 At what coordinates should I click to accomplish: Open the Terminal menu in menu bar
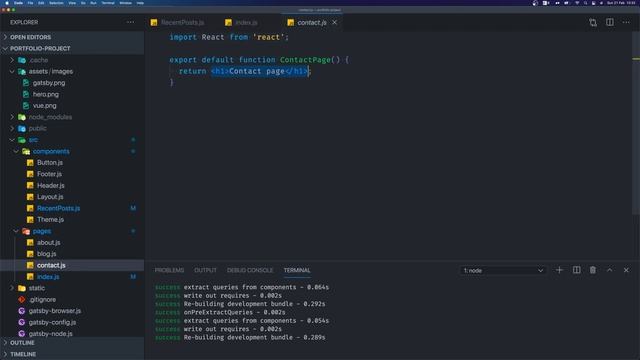(x=108, y=3)
